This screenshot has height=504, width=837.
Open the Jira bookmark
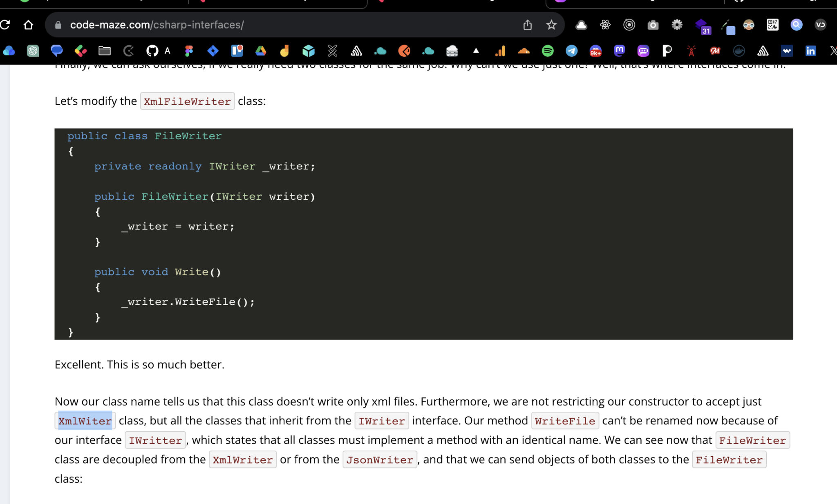(213, 51)
